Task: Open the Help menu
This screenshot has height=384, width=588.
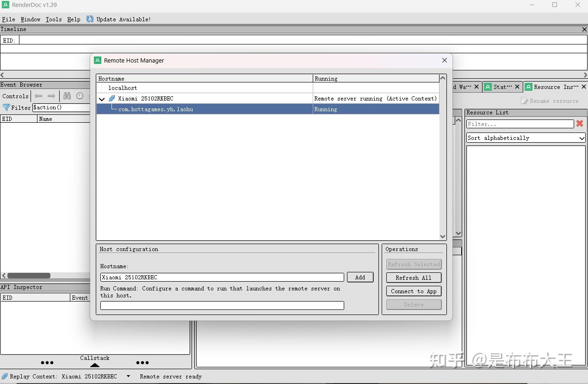Action: point(74,19)
